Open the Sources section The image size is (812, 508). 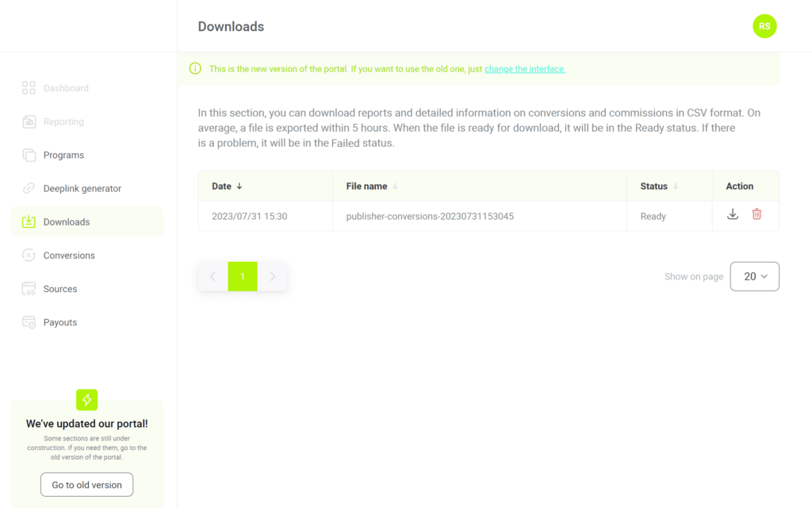(59, 288)
